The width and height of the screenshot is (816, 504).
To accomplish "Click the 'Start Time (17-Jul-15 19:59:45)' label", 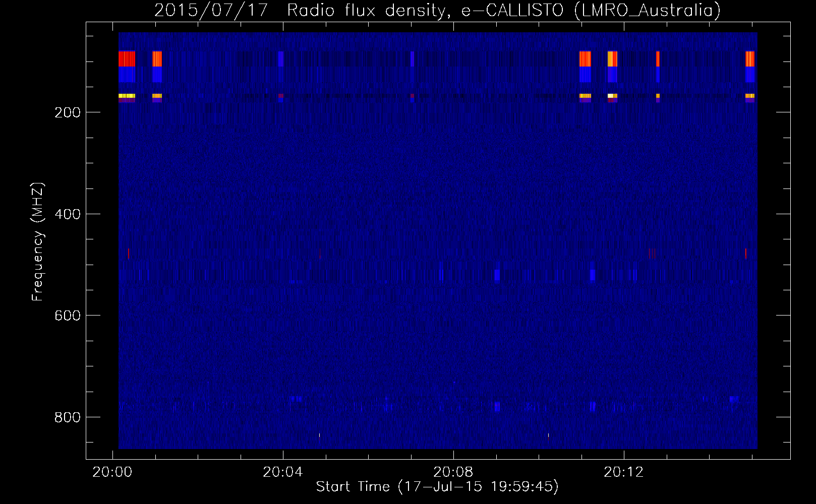I will pyautogui.click(x=437, y=487).
